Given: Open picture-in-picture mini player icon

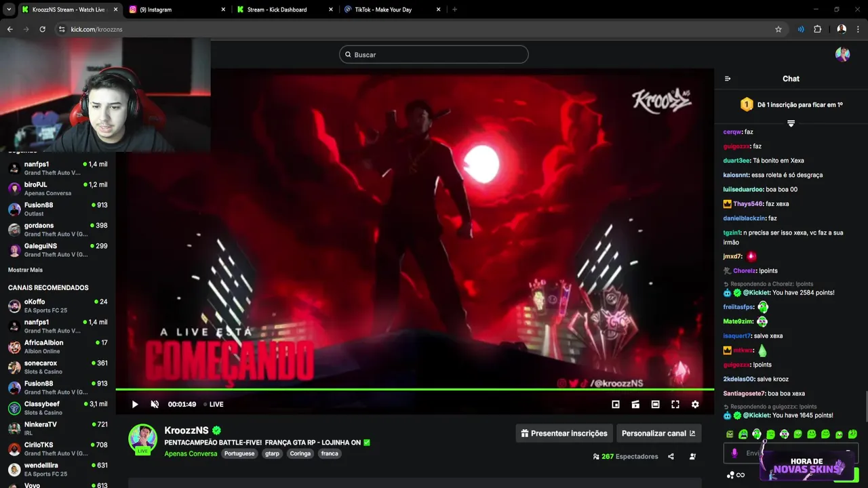Looking at the screenshot, I should tap(616, 405).
